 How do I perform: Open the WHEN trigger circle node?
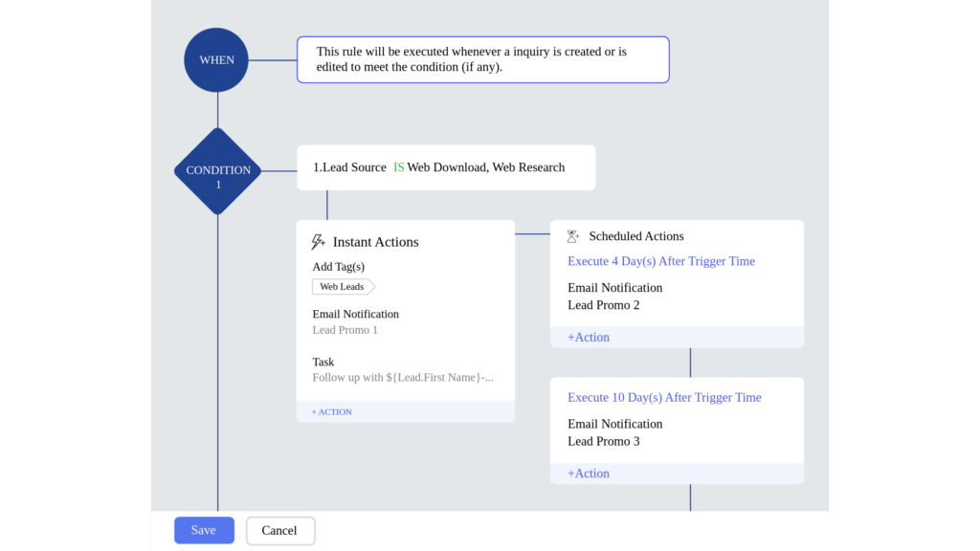[215, 59]
